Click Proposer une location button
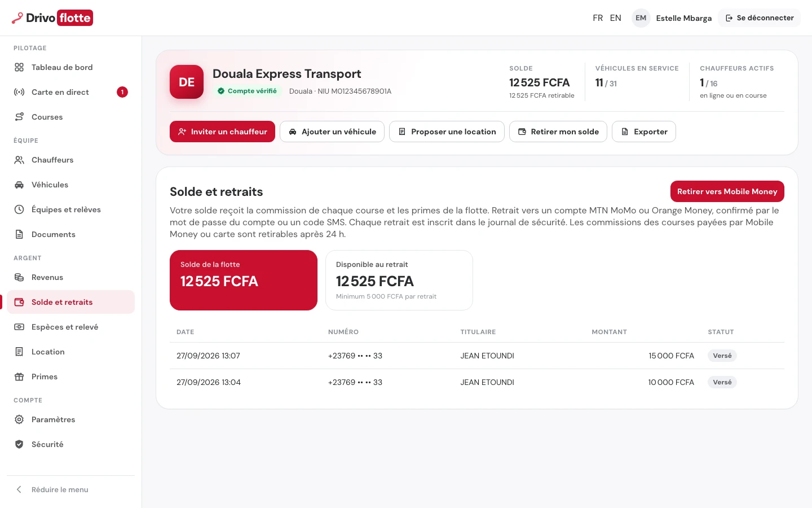 click(447, 132)
